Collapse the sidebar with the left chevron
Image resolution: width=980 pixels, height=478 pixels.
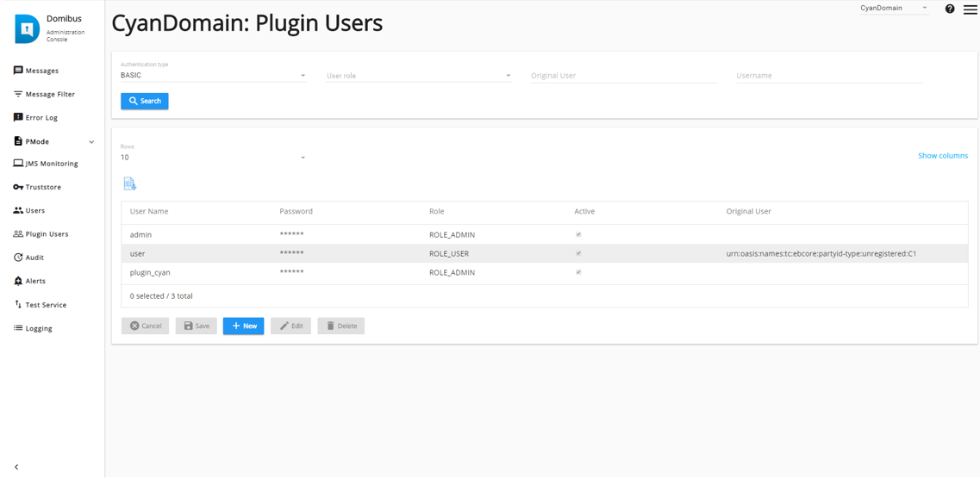coord(16,467)
